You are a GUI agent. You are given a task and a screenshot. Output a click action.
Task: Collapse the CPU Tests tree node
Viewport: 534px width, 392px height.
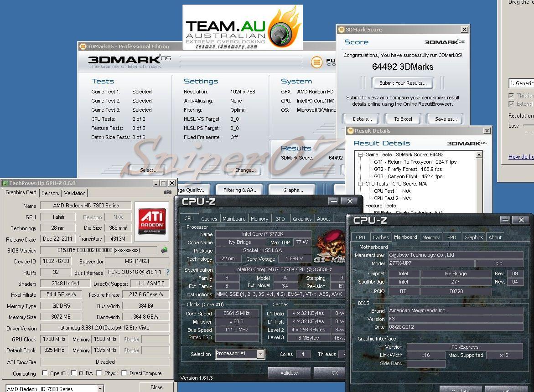point(360,184)
